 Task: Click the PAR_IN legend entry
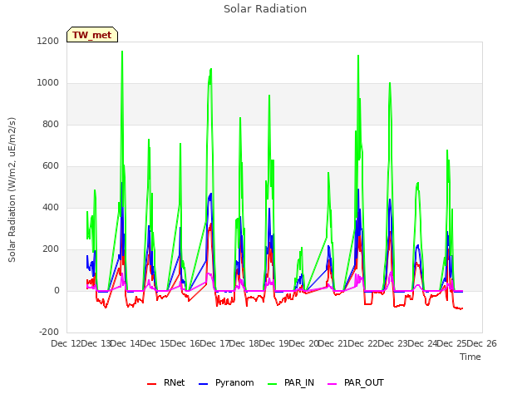(291, 383)
